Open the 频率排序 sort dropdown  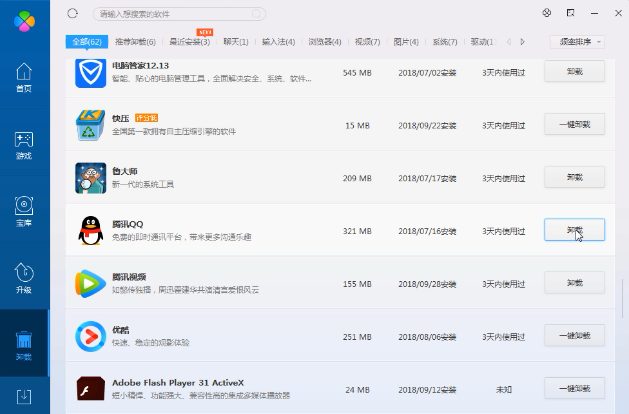[577, 42]
